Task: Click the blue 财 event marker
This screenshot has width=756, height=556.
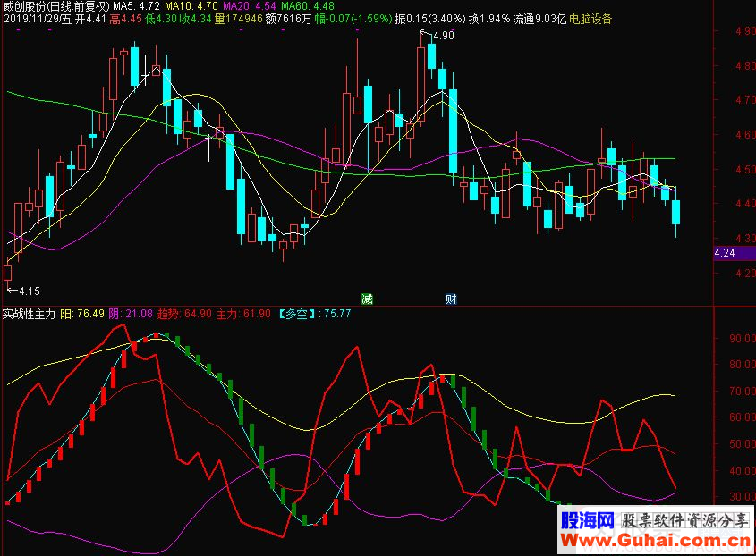Action: point(451,299)
